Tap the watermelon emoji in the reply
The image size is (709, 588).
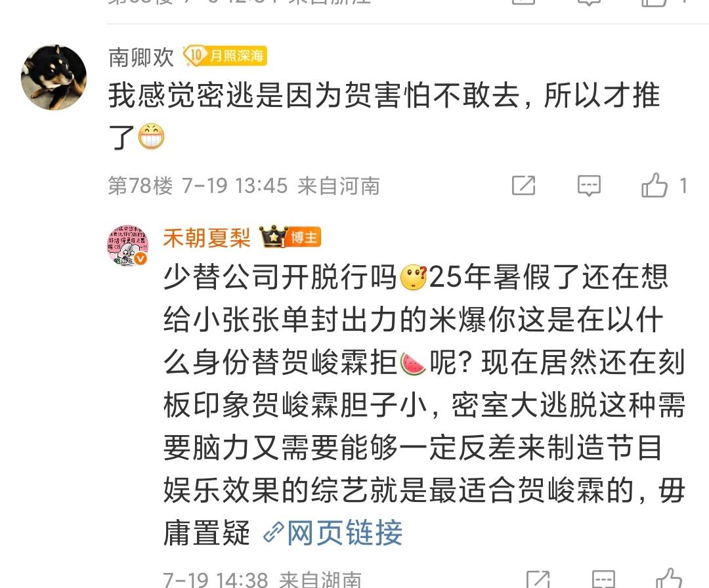[x=413, y=364]
